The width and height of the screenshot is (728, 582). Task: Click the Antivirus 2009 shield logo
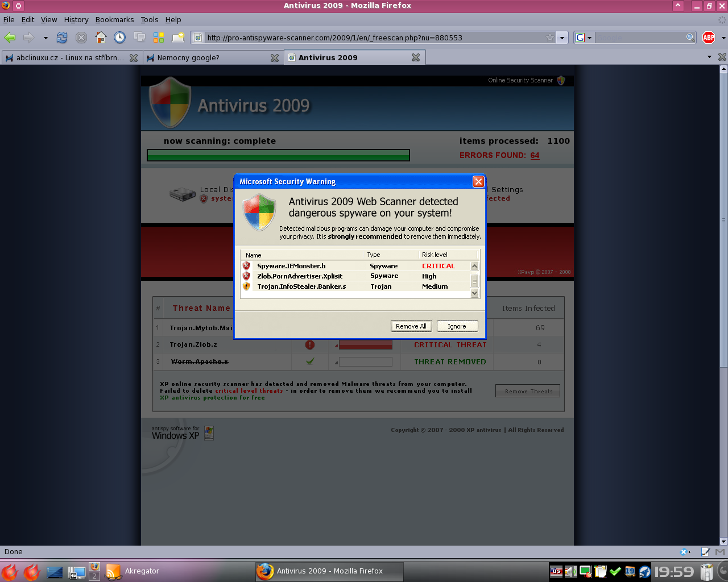(170, 102)
